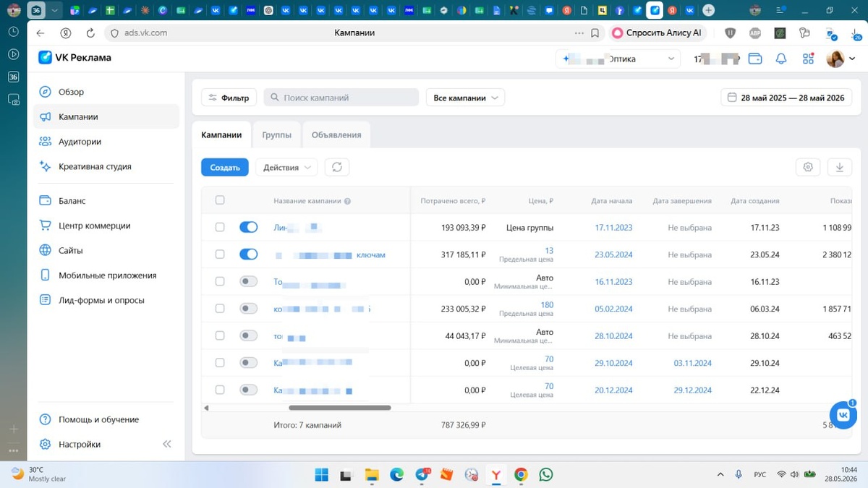The image size is (868, 488).
Task: Tick the select-all campaigns header checkbox
Action: [220, 200]
